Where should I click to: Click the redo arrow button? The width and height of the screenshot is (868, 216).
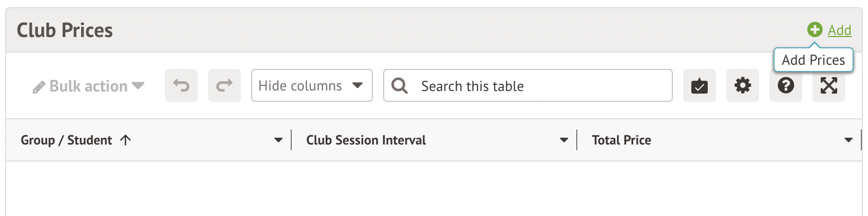[224, 85]
